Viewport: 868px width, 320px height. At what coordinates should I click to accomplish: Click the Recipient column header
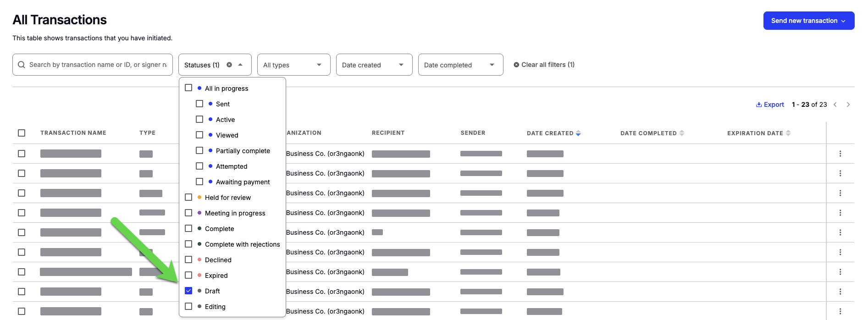(388, 133)
